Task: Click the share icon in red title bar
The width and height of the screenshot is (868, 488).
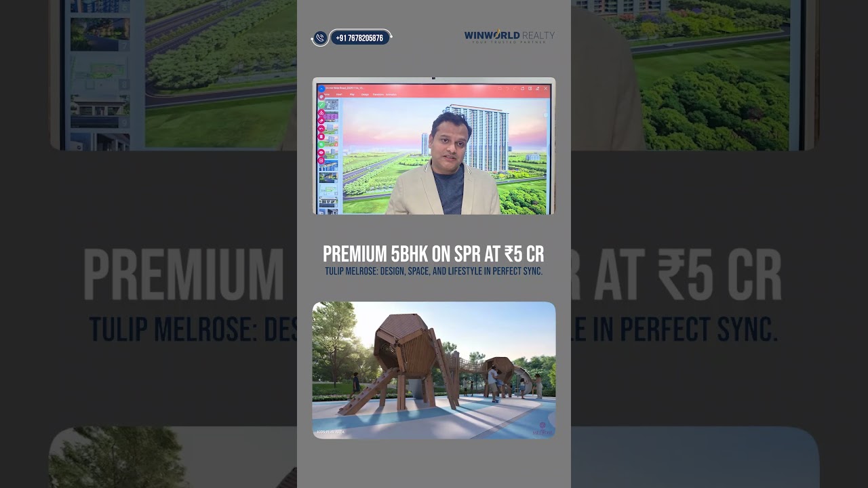Action: click(x=522, y=88)
